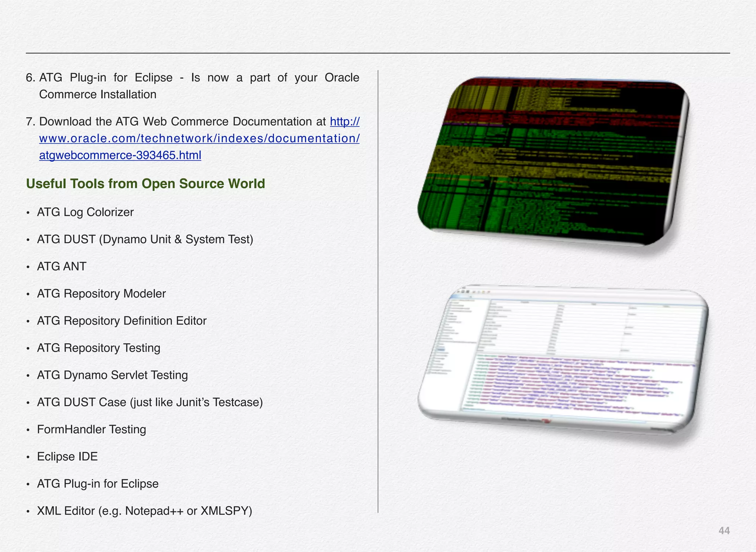Image resolution: width=756 pixels, height=552 pixels.
Task: Click the page number 44
Action: click(x=724, y=531)
